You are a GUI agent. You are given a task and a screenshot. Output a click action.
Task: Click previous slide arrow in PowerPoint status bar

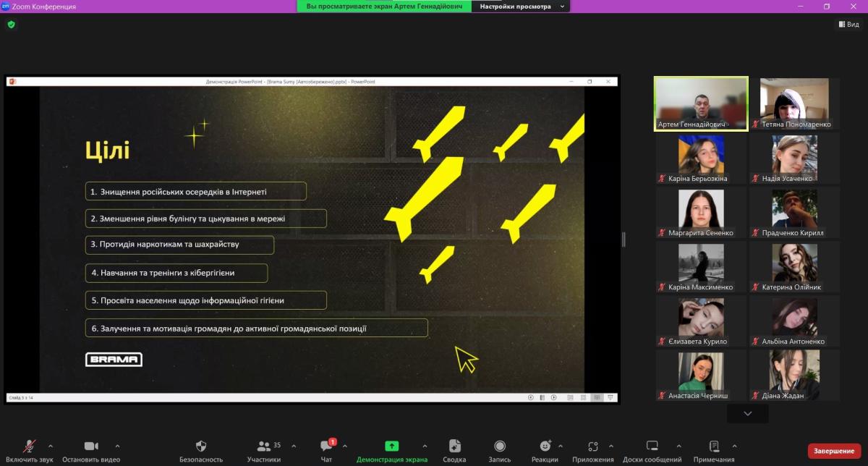(x=531, y=397)
